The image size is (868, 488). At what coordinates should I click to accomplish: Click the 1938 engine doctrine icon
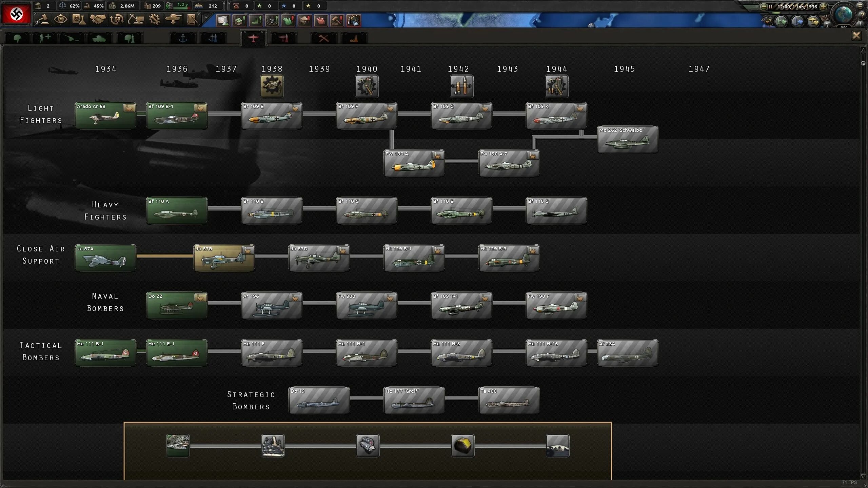[272, 86]
